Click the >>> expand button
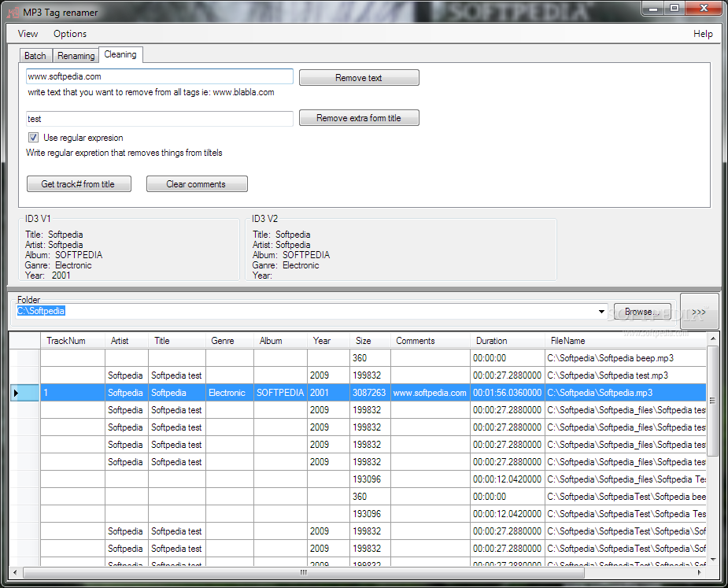728x588 pixels. pyautogui.click(x=699, y=312)
